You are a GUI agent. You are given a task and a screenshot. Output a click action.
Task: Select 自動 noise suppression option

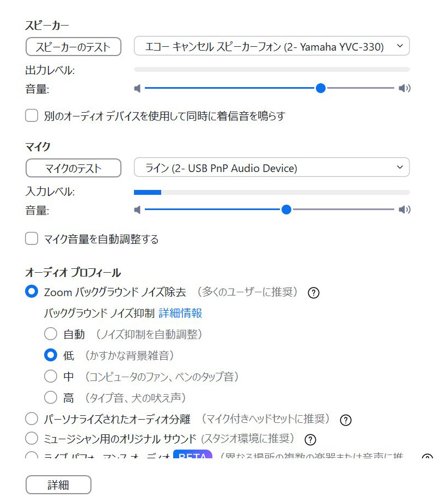[51, 334]
